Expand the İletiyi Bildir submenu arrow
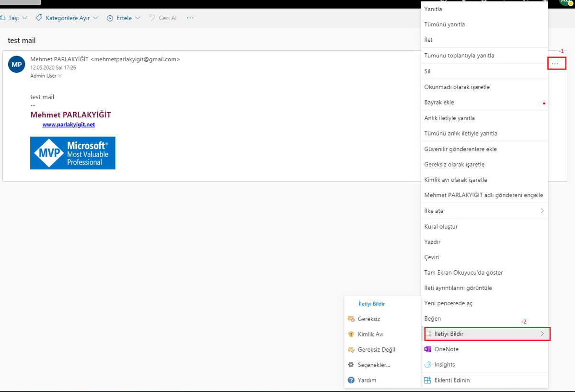 [x=542, y=334]
